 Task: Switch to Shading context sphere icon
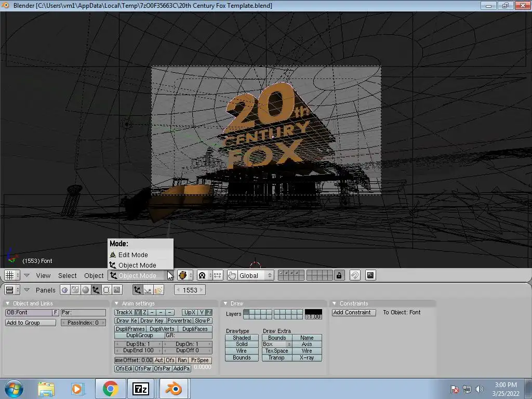tap(86, 290)
